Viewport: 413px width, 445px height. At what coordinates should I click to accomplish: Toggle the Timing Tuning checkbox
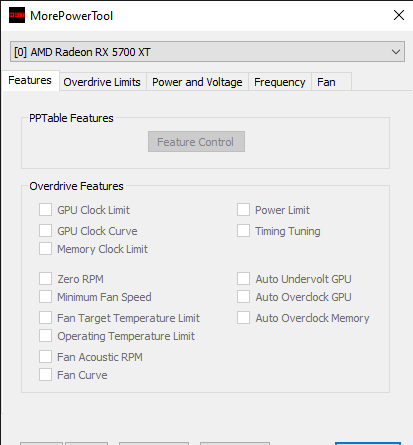click(x=243, y=231)
